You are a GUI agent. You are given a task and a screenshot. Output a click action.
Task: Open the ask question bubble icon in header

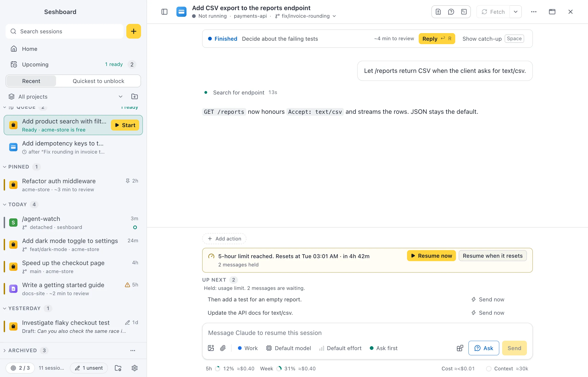click(x=451, y=12)
